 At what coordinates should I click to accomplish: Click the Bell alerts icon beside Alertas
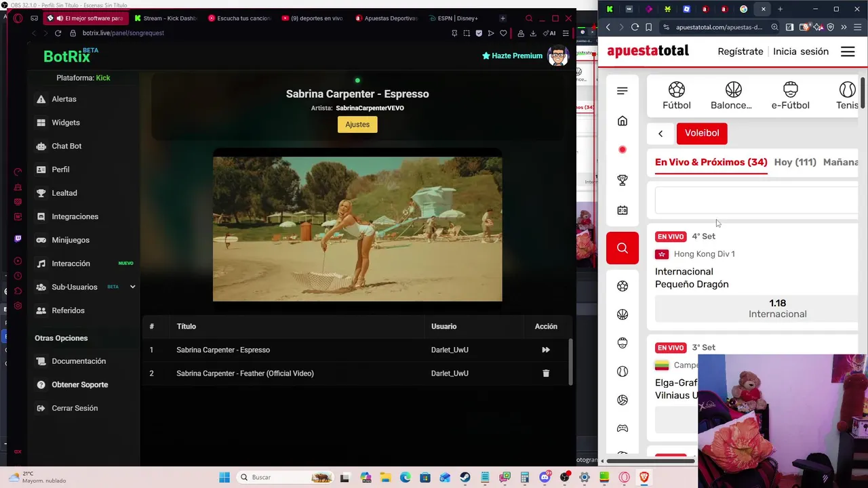pyautogui.click(x=41, y=99)
